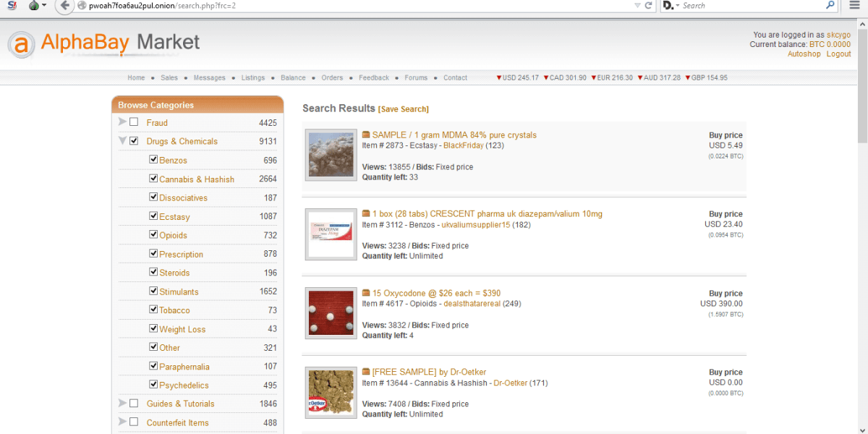Click the search bar magnifier icon
Screen dimensions: 868x434
[x=830, y=5]
